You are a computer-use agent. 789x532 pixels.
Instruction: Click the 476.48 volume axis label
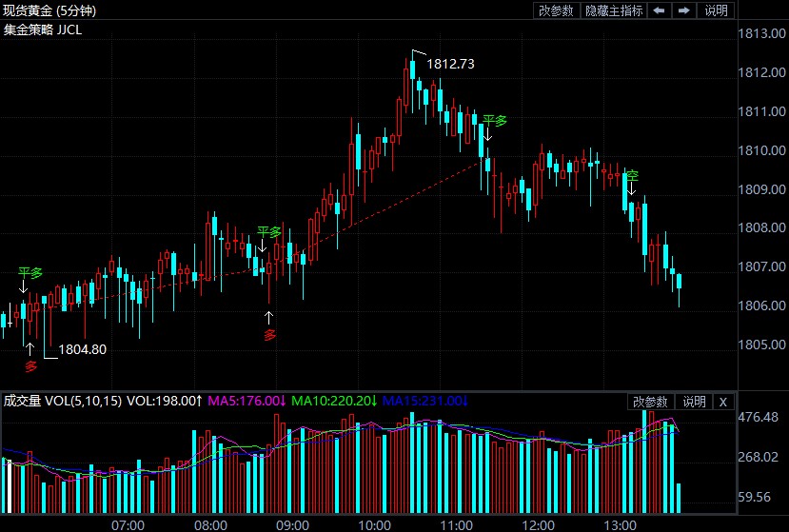point(758,417)
